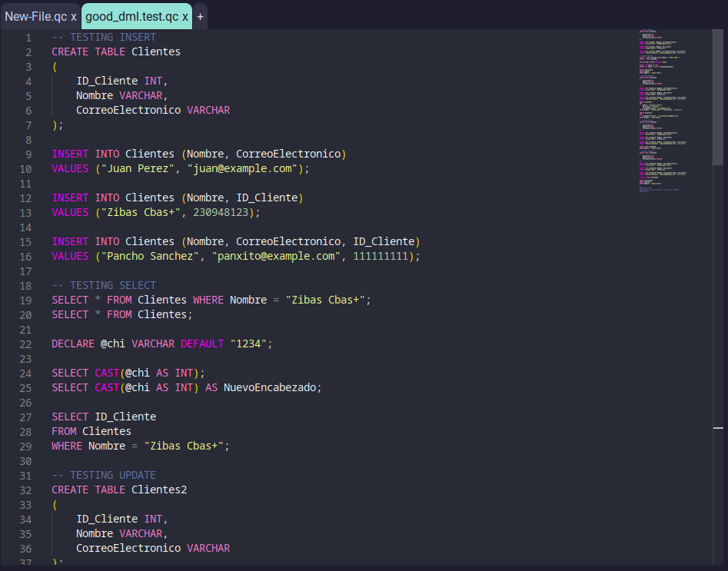
Task: Click 'SELECT ID_Cliente' on line 27
Action: [x=104, y=417]
